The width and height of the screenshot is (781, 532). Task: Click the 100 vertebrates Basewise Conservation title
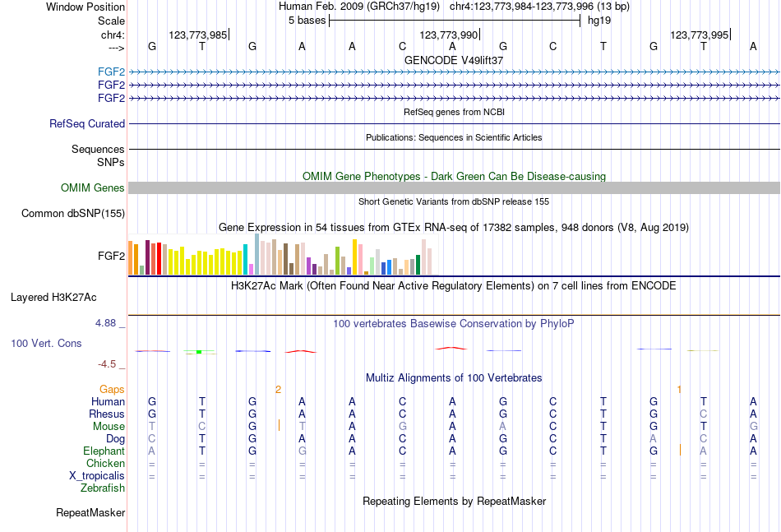[454, 324]
